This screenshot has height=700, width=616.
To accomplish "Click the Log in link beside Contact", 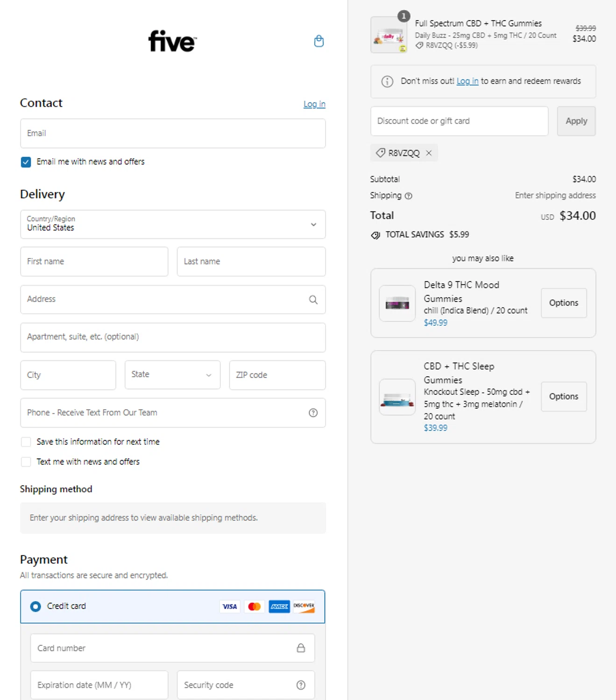I will click(x=314, y=104).
